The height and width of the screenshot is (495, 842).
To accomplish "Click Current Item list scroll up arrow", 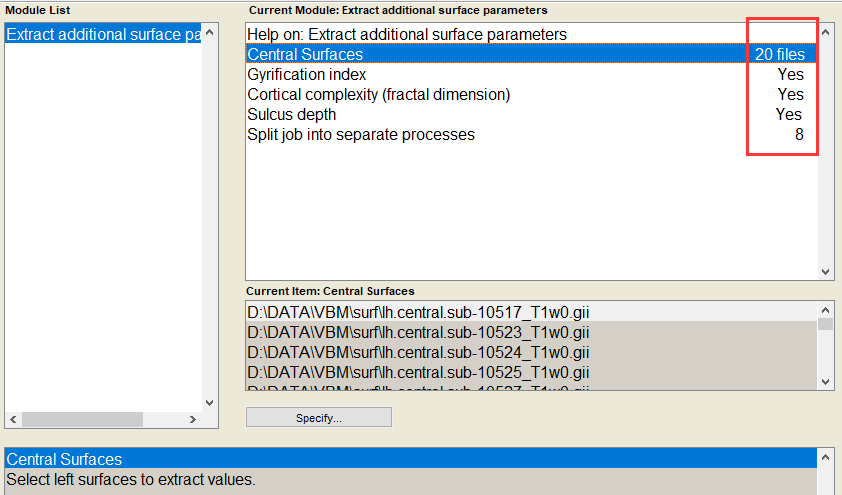I will point(826,310).
